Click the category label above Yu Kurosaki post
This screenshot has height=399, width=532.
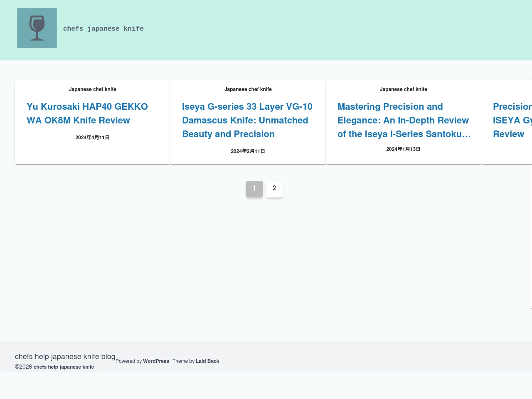(x=93, y=89)
